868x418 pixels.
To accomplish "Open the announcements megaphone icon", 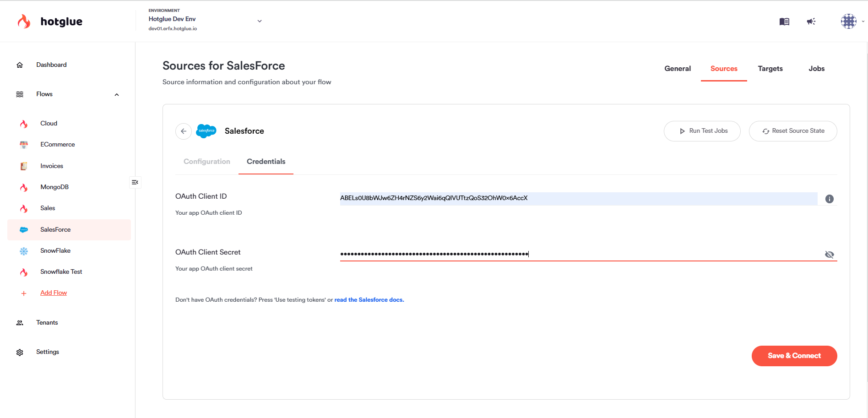I will pyautogui.click(x=811, y=22).
